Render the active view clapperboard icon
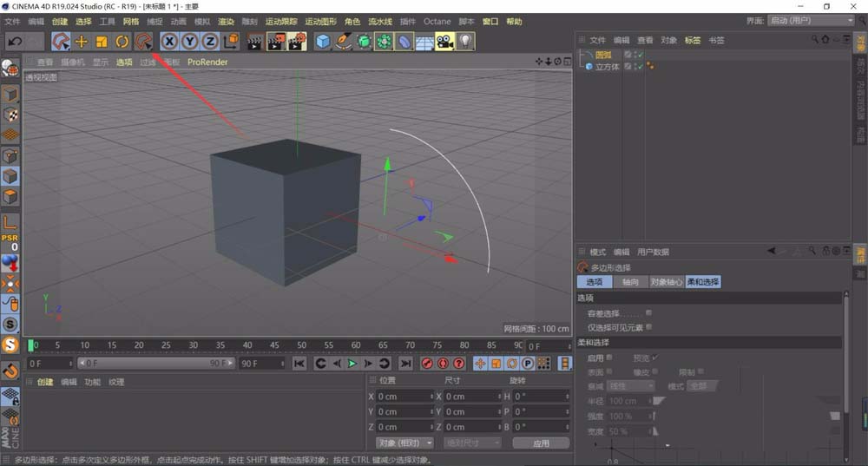Image resolution: width=868 pixels, height=466 pixels. pos(255,42)
